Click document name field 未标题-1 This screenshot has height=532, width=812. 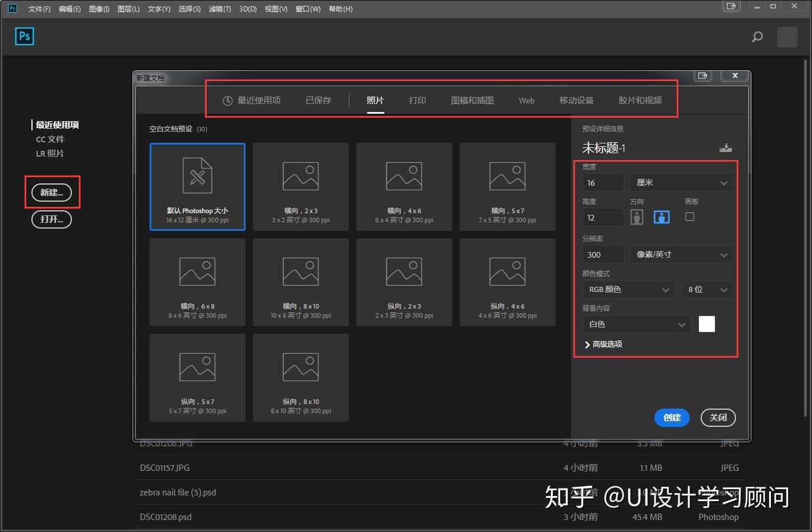coord(648,149)
